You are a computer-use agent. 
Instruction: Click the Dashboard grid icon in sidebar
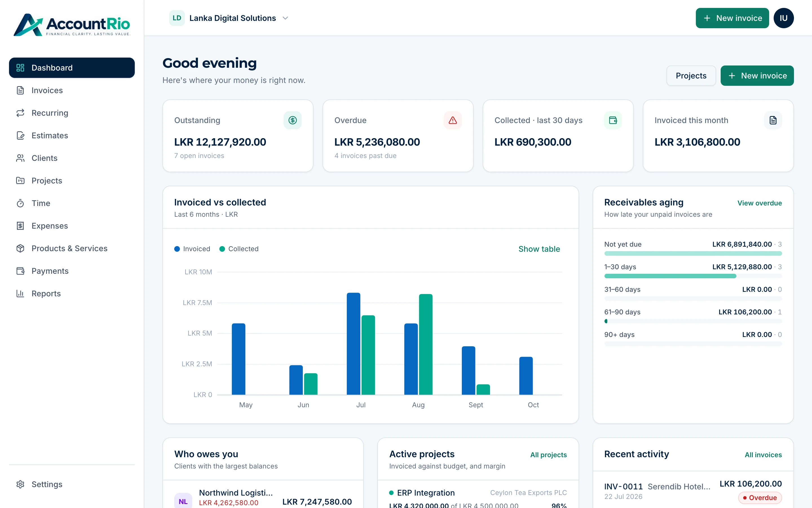click(21, 68)
